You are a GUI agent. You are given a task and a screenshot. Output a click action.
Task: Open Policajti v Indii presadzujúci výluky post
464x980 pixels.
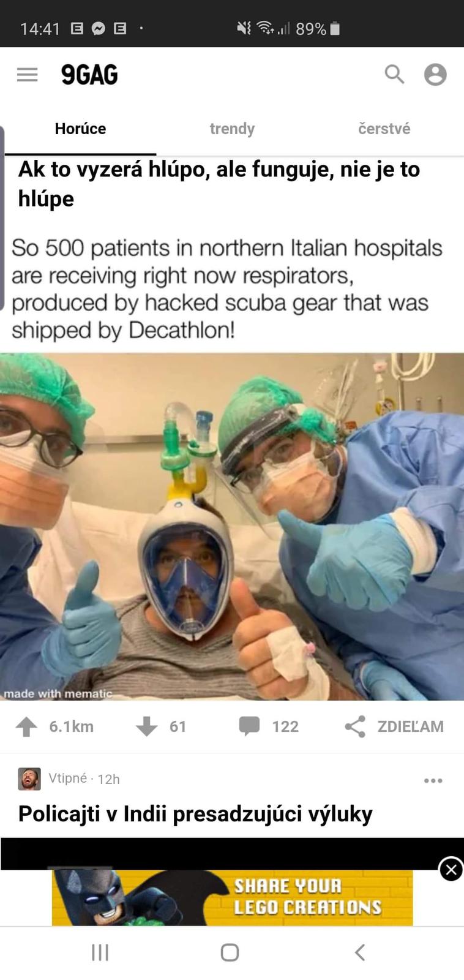coord(195,814)
